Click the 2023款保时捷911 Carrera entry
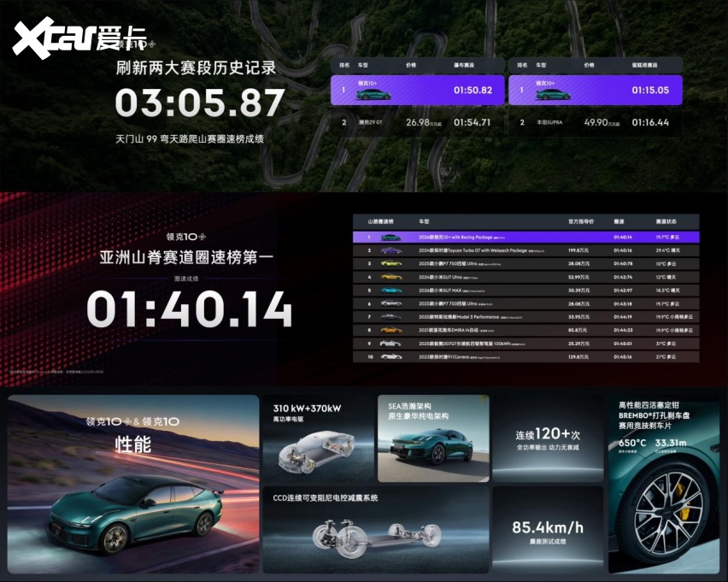The image size is (728, 582). (460, 357)
